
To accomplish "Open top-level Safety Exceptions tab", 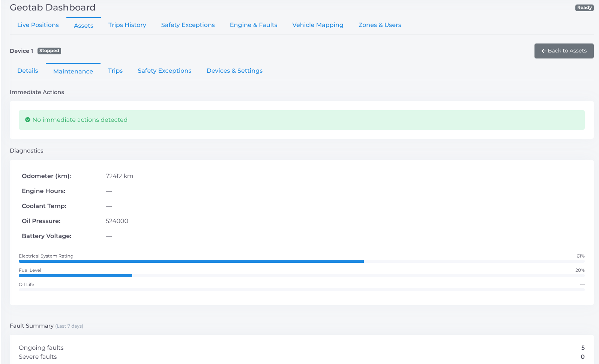I will pyautogui.click(x=188, y=25).
